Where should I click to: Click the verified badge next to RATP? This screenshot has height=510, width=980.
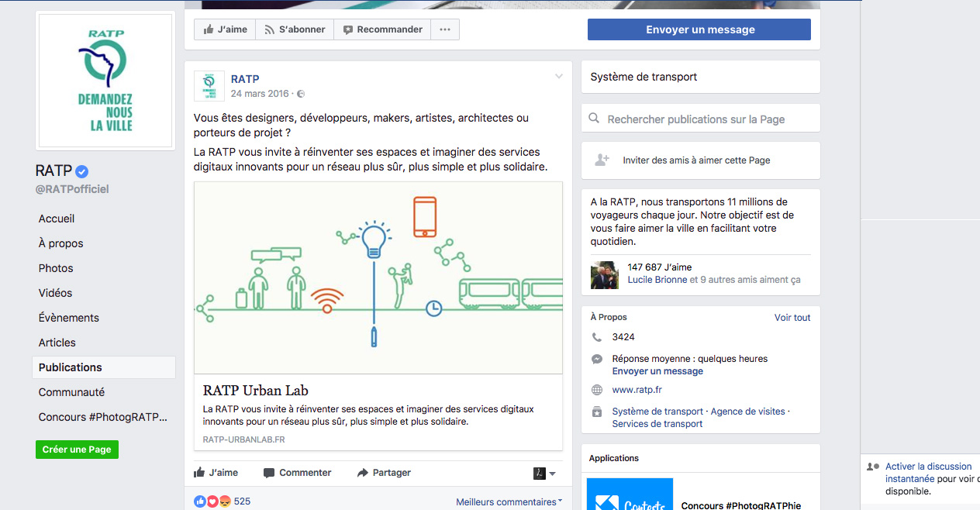point(82,172)
